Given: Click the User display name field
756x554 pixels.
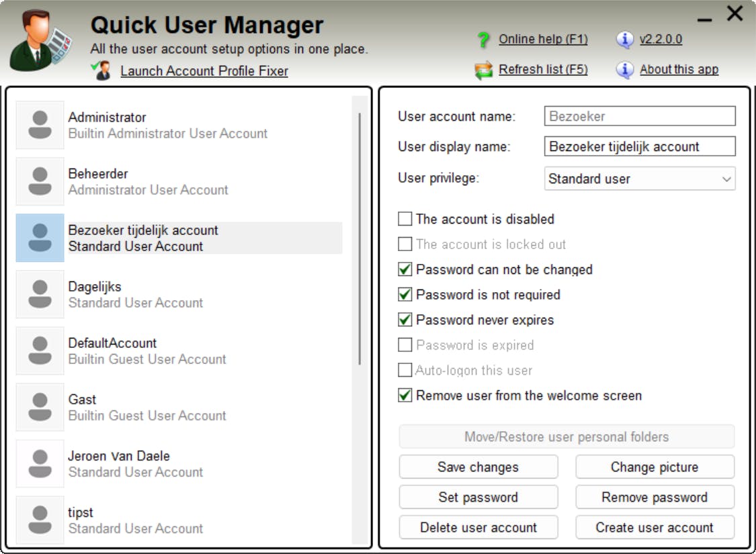Looking at the screenshot, I should pos(639,146).
